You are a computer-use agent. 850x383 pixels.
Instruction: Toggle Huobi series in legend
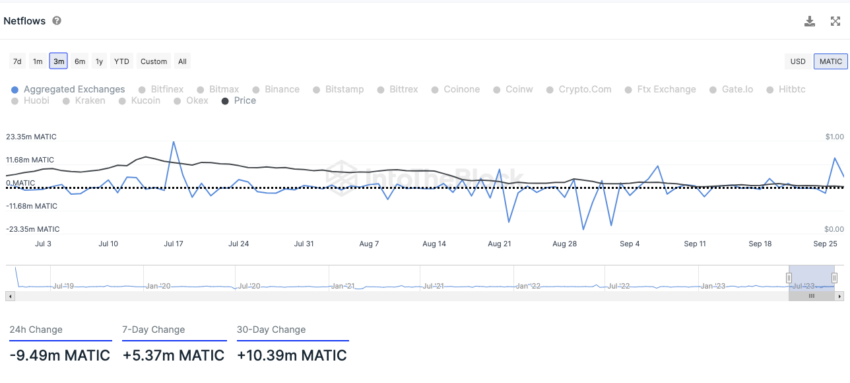pos(30,101)
